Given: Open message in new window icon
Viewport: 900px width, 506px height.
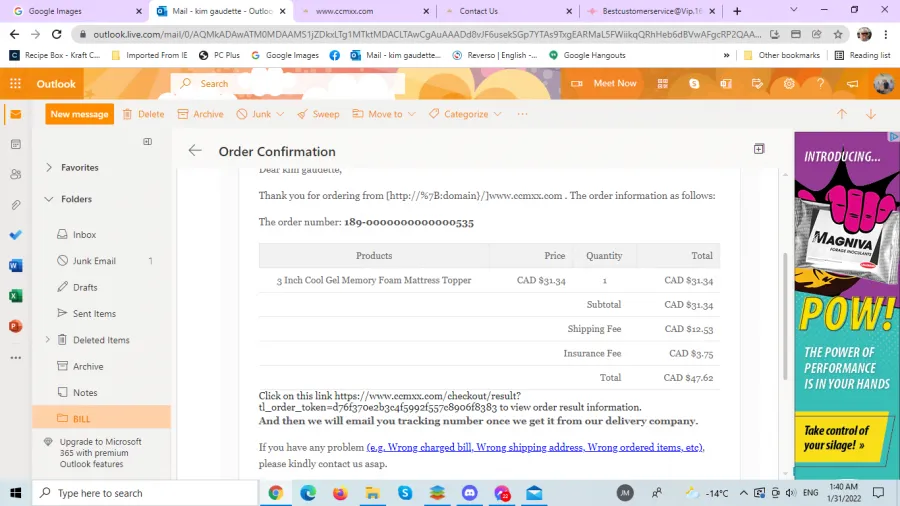Looking at the screenshot, I should (759, 149).
